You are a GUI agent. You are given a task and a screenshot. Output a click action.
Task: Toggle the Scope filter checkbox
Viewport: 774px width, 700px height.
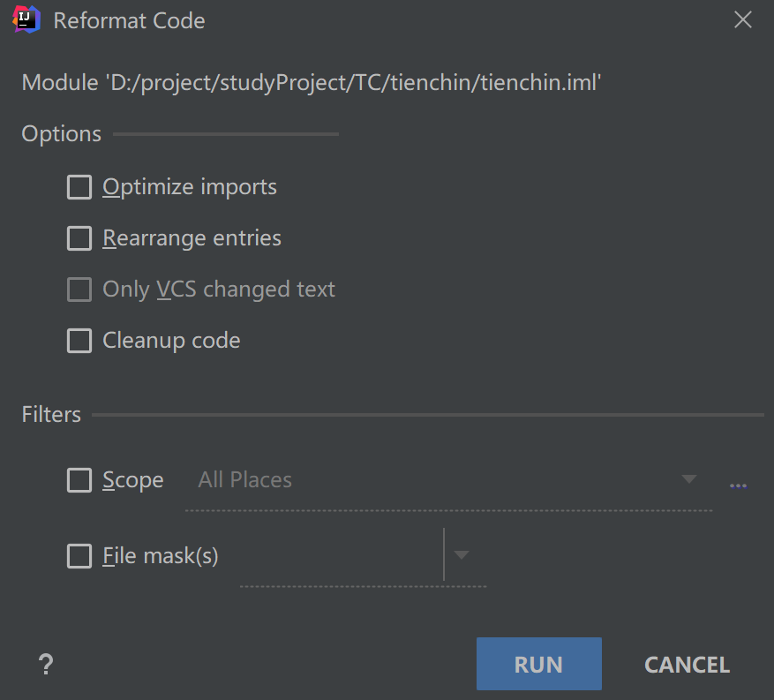tap(79, 480)
